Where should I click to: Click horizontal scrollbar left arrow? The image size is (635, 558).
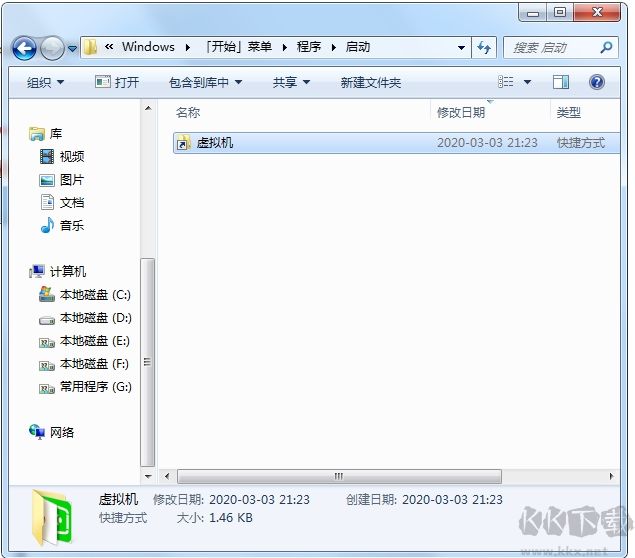click(x=167, y=476)
